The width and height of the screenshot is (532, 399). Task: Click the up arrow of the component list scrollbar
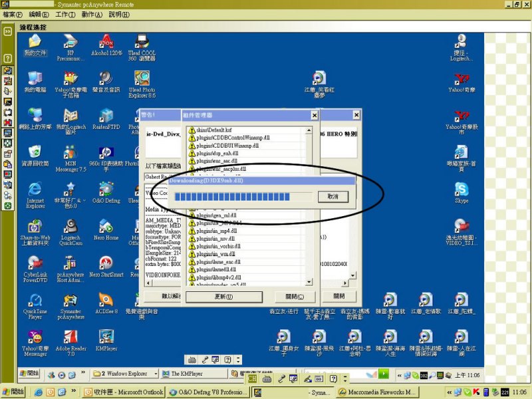pyautogui.click(x=309, y=130)
